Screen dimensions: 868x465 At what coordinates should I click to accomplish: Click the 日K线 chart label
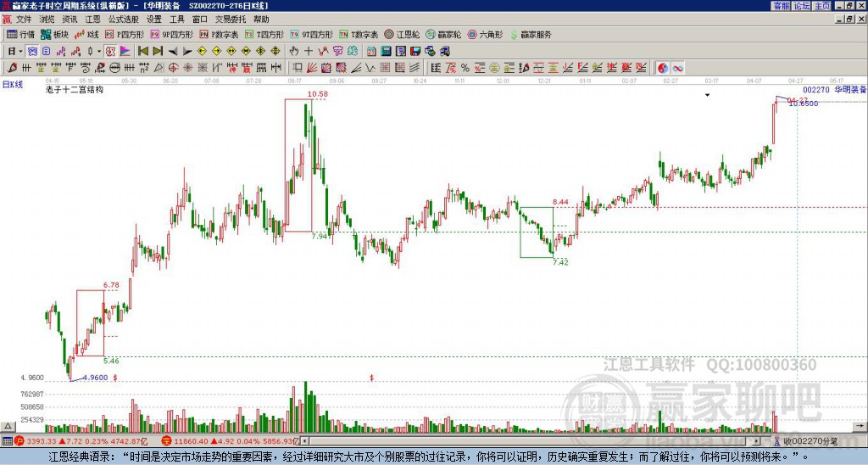pos(12,84)
